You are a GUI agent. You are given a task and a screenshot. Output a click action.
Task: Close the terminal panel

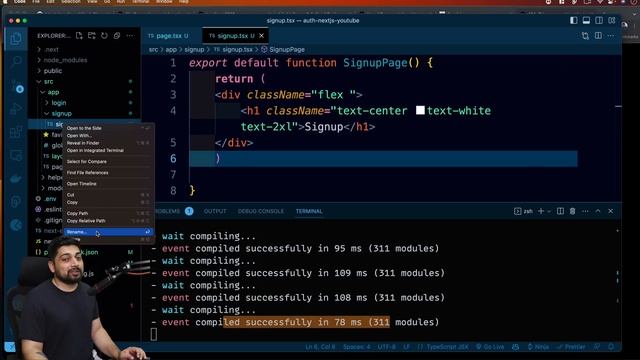point(611,211)
